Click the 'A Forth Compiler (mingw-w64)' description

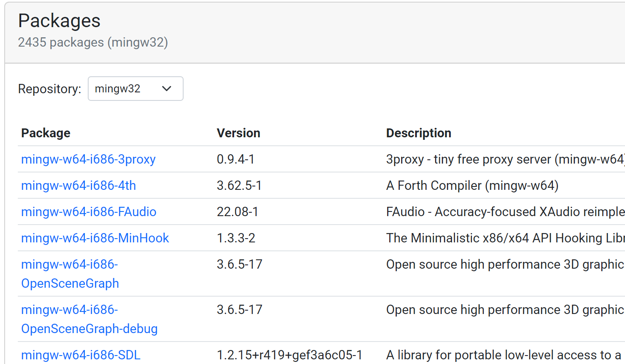472,186
